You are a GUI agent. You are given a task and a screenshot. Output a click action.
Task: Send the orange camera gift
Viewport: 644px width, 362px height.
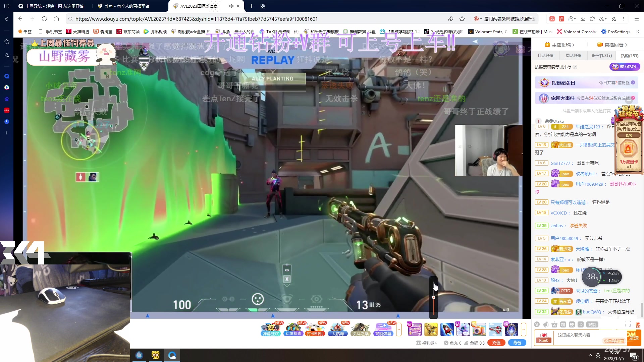[x=479, y=329]
